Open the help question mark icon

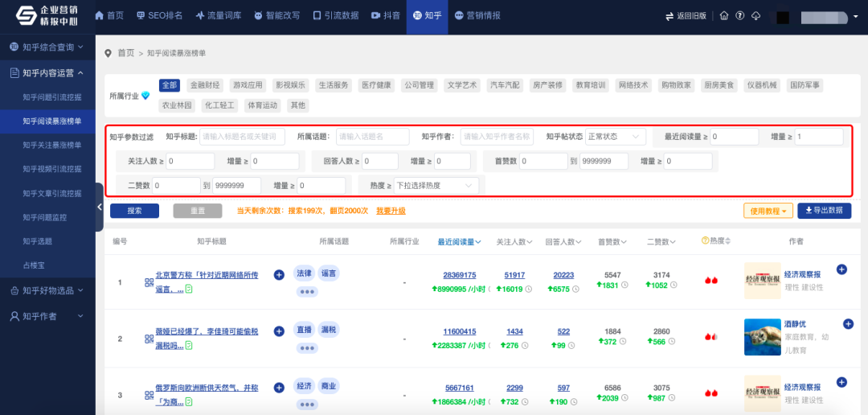pyautogui.click(x=739, y=16)
